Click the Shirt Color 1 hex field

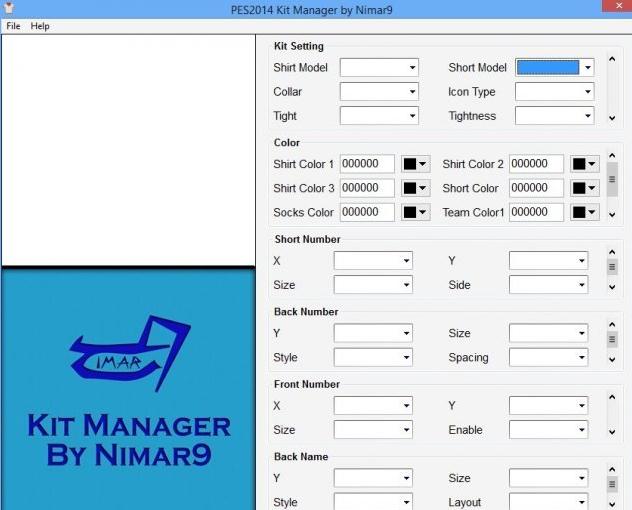367,164
